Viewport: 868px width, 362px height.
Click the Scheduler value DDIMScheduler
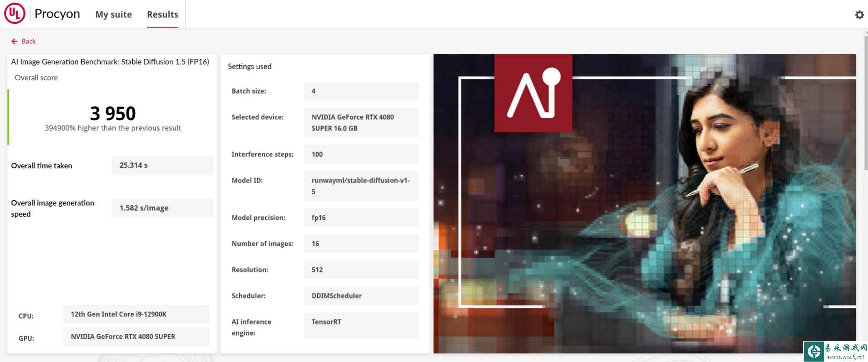361,296
